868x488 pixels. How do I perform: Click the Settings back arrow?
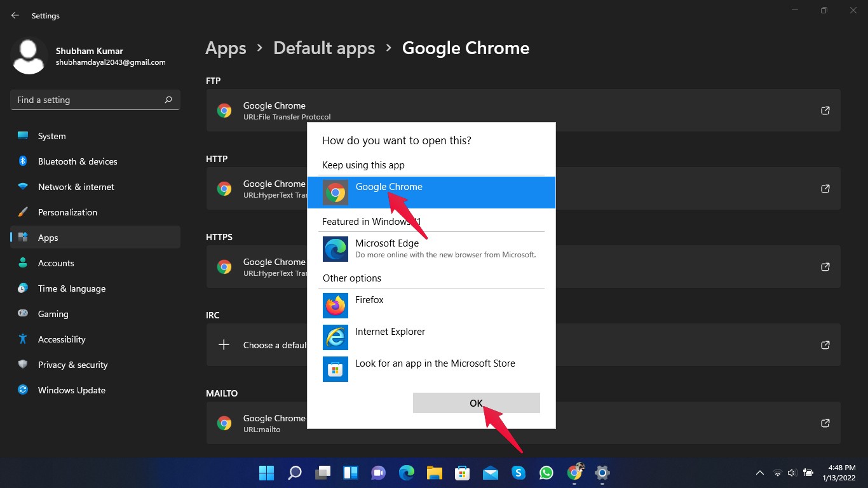point(15,15)
